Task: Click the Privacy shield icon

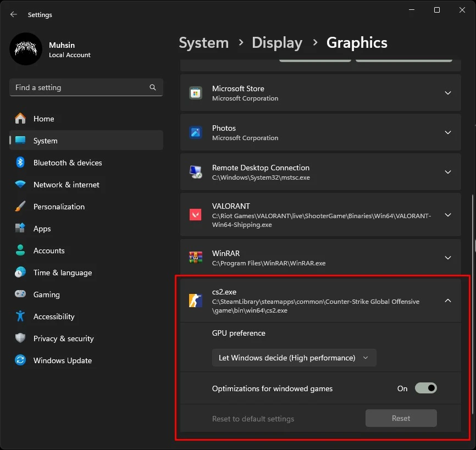Action: click(x=20, y=338)
